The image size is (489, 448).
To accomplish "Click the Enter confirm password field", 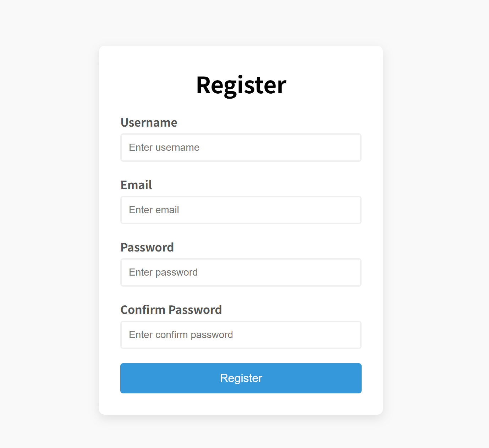I will pyautogui.click(x=241, y=335).
